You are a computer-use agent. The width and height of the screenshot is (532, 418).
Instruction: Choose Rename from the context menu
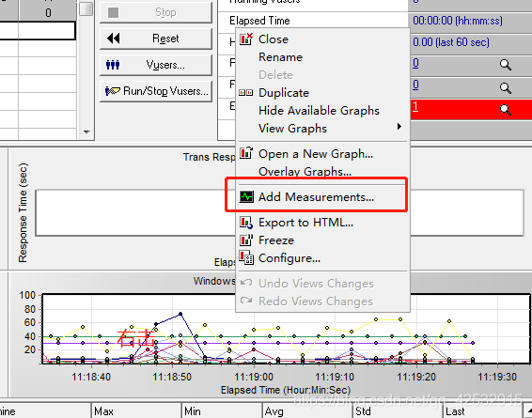pos(280,57)
